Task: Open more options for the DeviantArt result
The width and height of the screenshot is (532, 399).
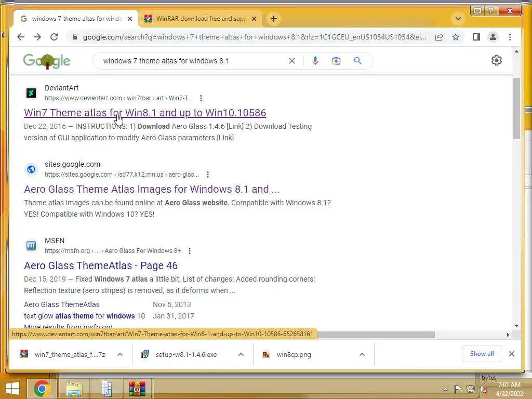Action: click(201, 98)
